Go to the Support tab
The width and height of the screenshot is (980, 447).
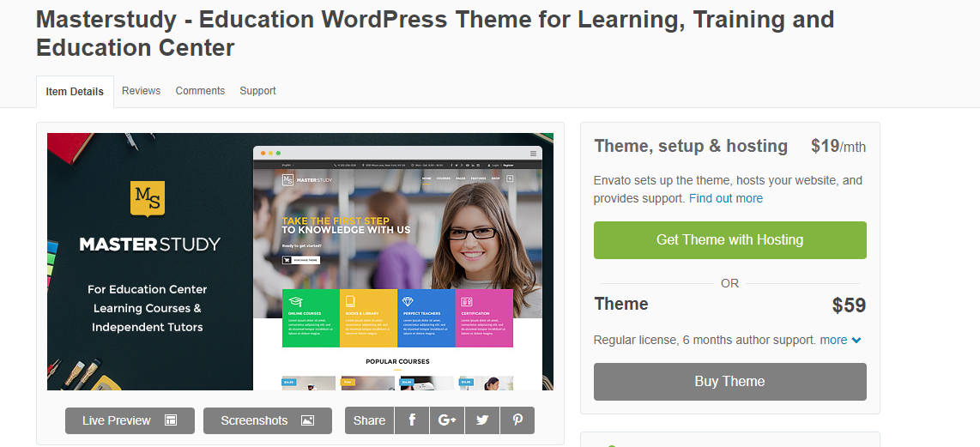tap(257, 91)
